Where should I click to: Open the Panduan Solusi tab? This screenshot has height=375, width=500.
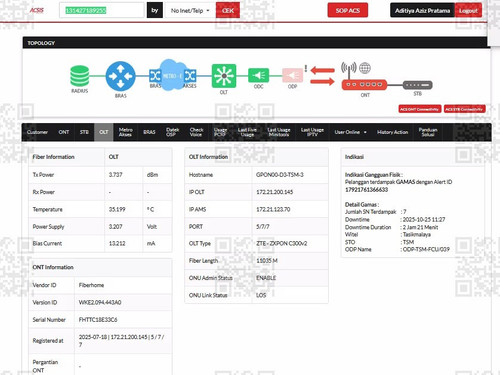428,132
